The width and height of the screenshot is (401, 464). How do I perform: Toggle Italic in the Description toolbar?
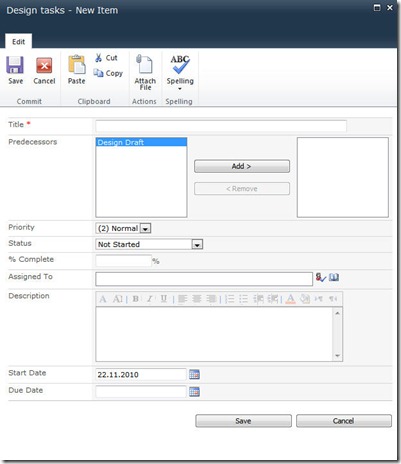(150, 299)
